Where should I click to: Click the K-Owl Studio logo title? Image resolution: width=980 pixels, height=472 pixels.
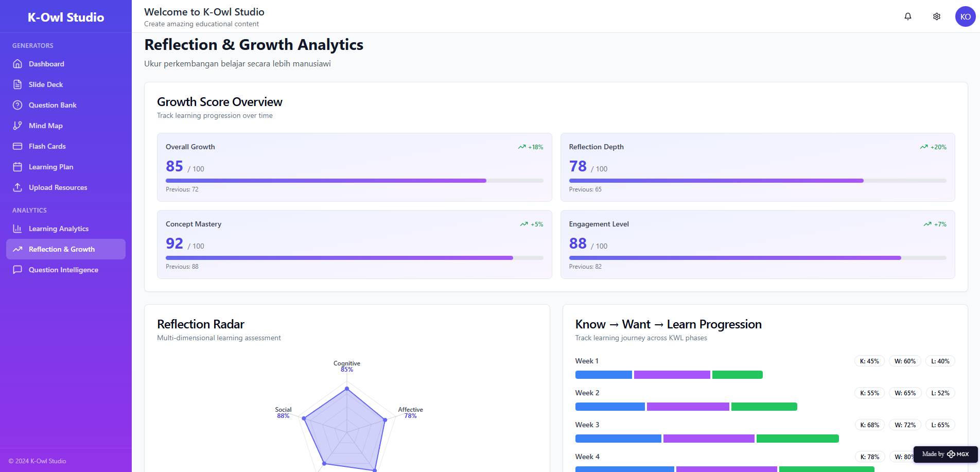coord(66,17)
